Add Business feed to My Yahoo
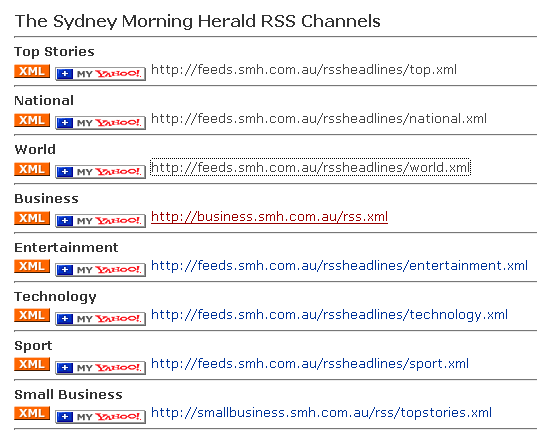This screenshot has height=432, width=537. [100, 221]
